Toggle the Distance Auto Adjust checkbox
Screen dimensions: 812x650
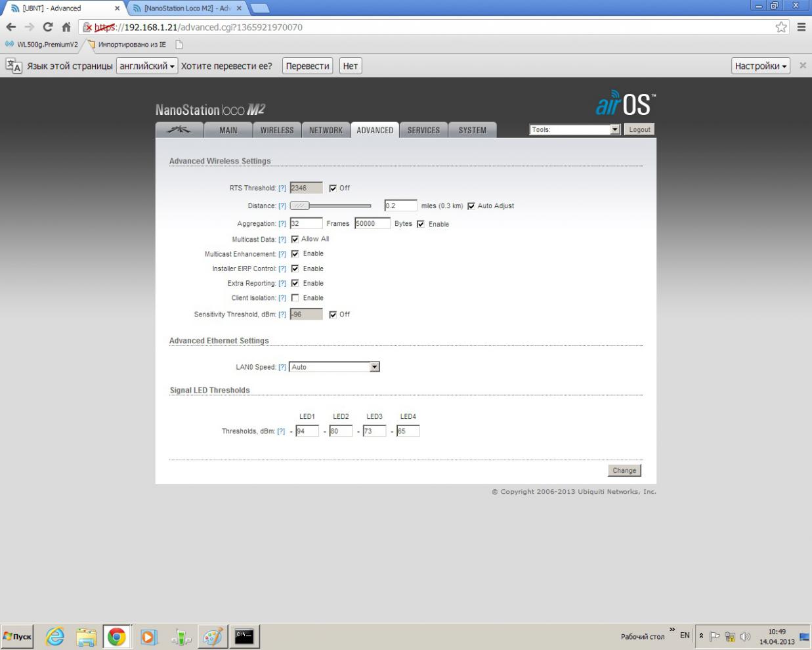[x=471, y=206]
